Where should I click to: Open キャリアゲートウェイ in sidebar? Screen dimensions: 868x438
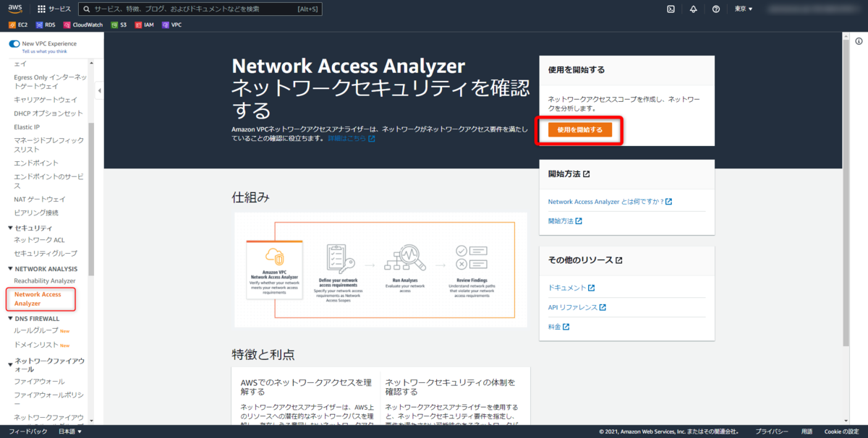point(46,100)
